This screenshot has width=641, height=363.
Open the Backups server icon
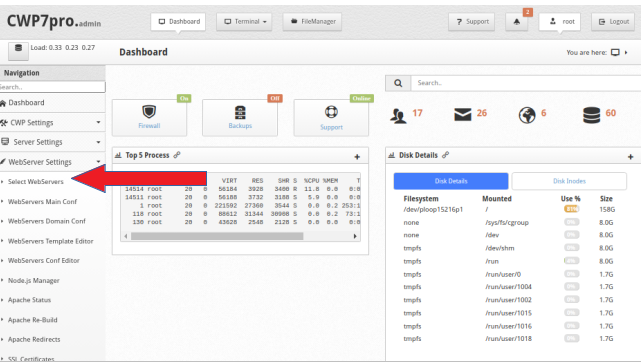point(240,112)
